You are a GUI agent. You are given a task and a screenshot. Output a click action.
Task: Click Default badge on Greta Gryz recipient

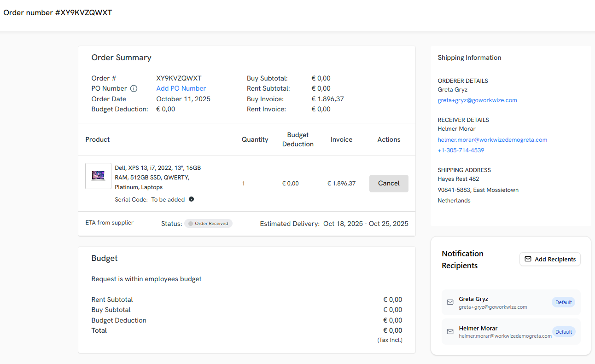click(563, 302)
